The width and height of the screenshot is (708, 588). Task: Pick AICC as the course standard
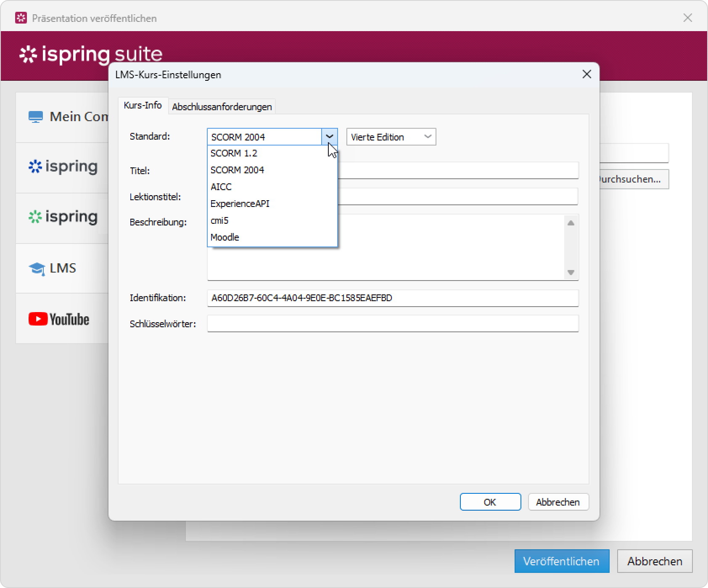[272, 187]
